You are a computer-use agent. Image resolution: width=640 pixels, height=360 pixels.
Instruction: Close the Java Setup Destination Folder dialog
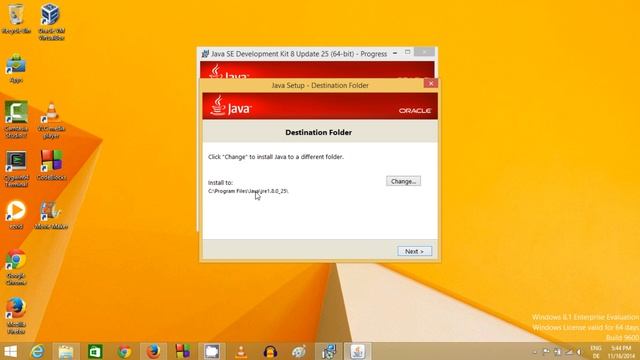tap(431, 83)
